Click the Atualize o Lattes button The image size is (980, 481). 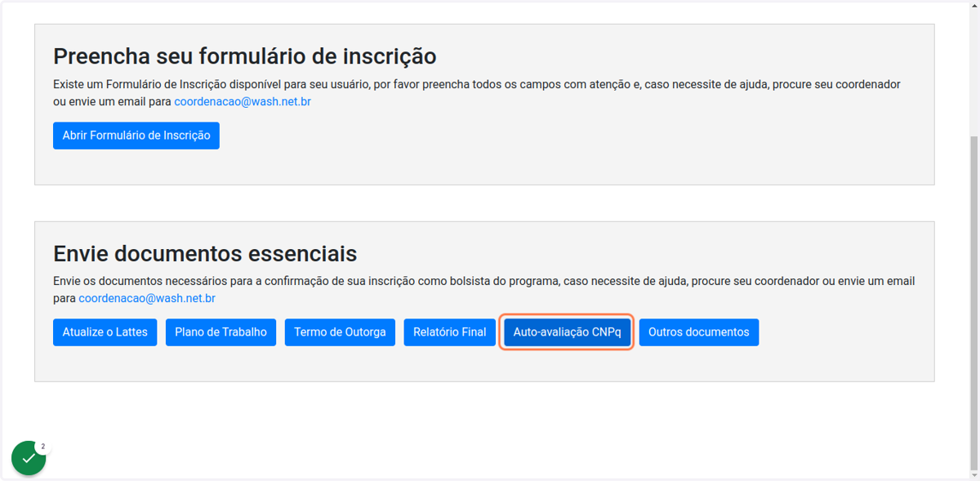tap(105, 332)
